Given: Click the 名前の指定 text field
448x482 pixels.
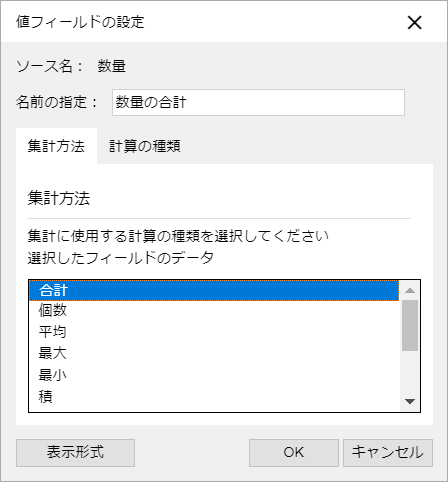Looking at the screenshot, I should click(258, 102).
